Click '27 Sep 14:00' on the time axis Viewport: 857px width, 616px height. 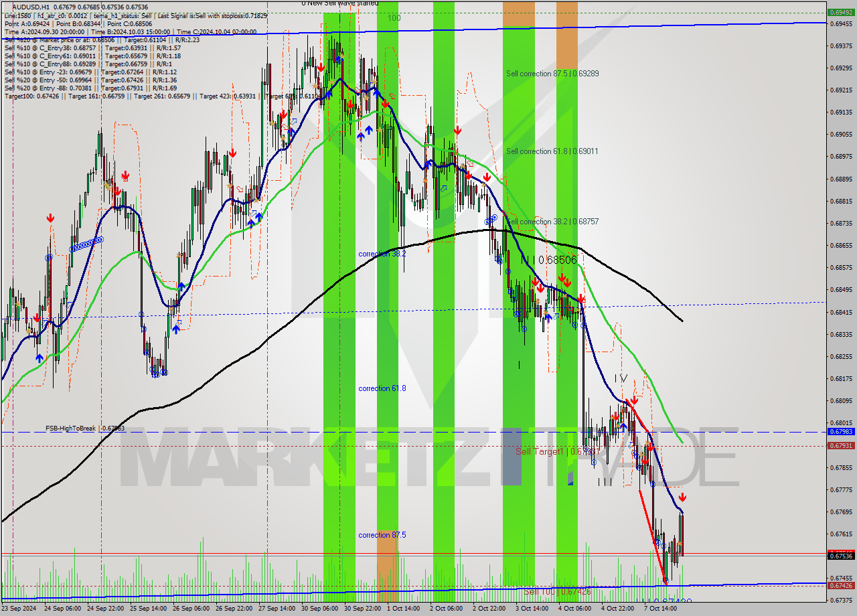[x=278, y=609]
